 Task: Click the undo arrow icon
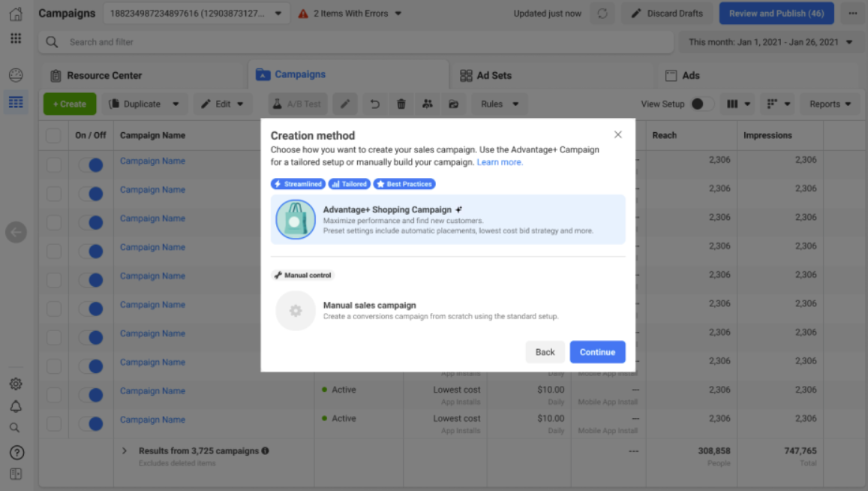[374, 104]
